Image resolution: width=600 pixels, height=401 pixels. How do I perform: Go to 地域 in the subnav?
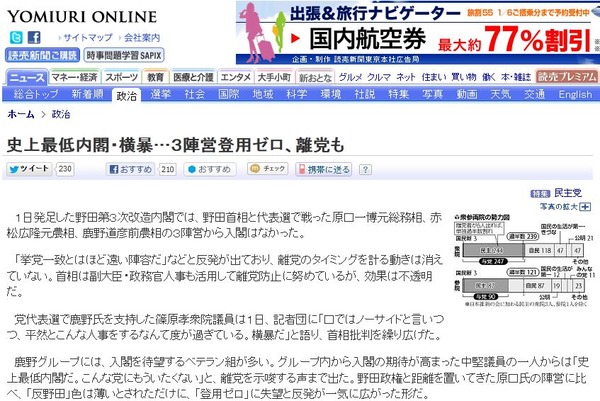[x=263, y=94]
